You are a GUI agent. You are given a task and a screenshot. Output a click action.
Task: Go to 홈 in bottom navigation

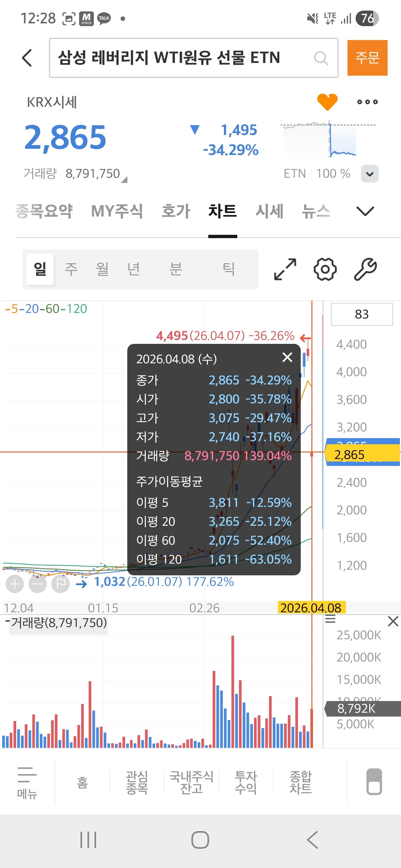[x=82, y=783]
